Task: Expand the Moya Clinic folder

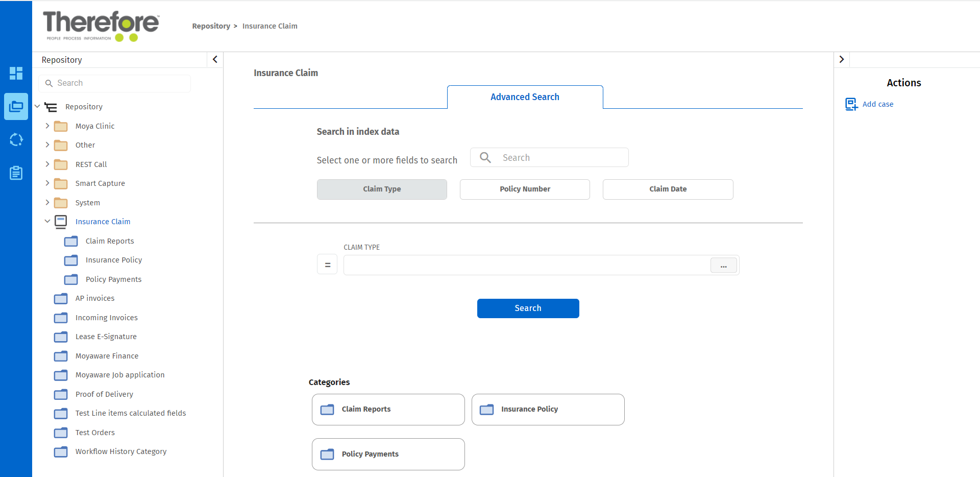Action: coord(47,126)
